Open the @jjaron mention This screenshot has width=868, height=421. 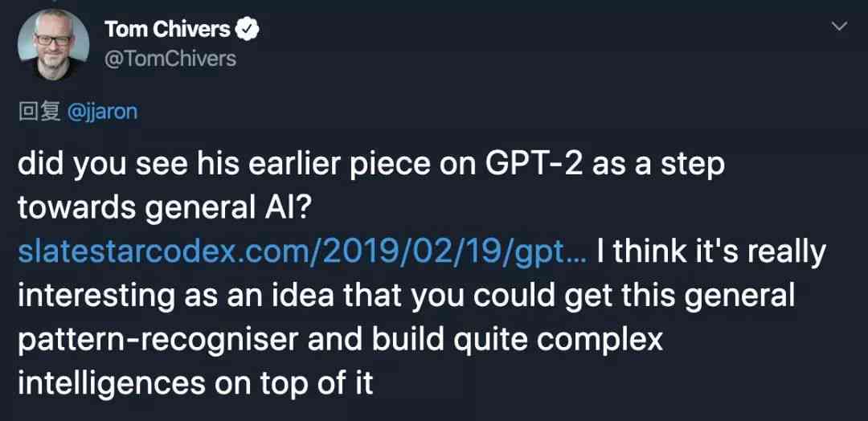click(x=102, y=112)
